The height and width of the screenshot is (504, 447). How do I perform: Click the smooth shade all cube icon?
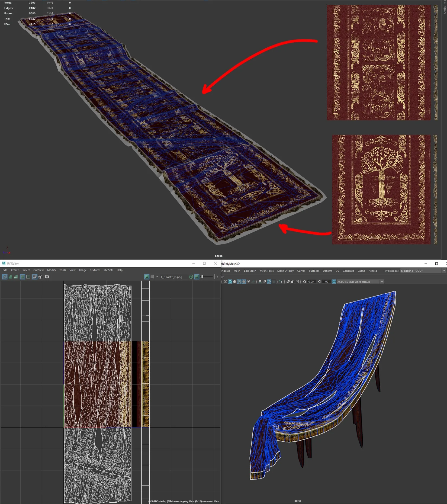click(x=230, y=282)
